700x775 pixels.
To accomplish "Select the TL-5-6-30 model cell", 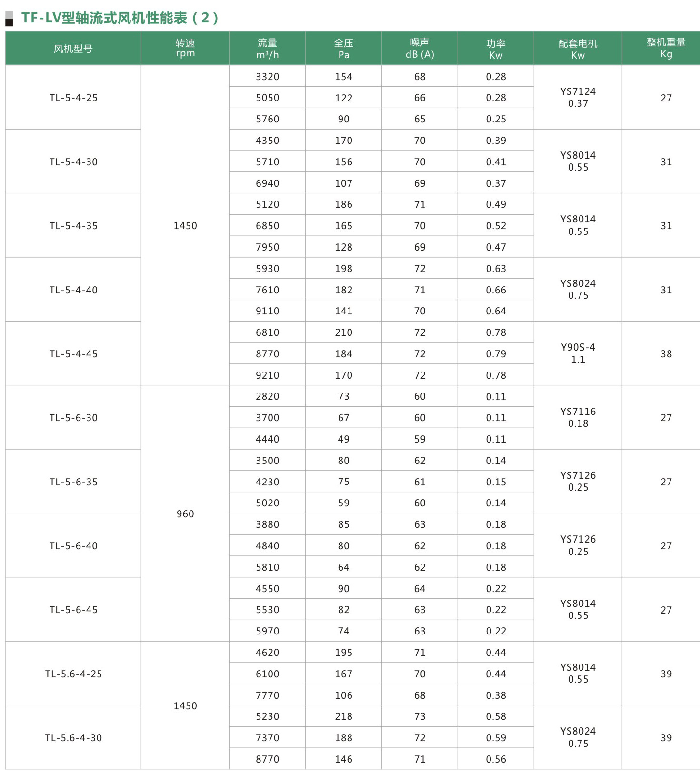I will (73, 418).
